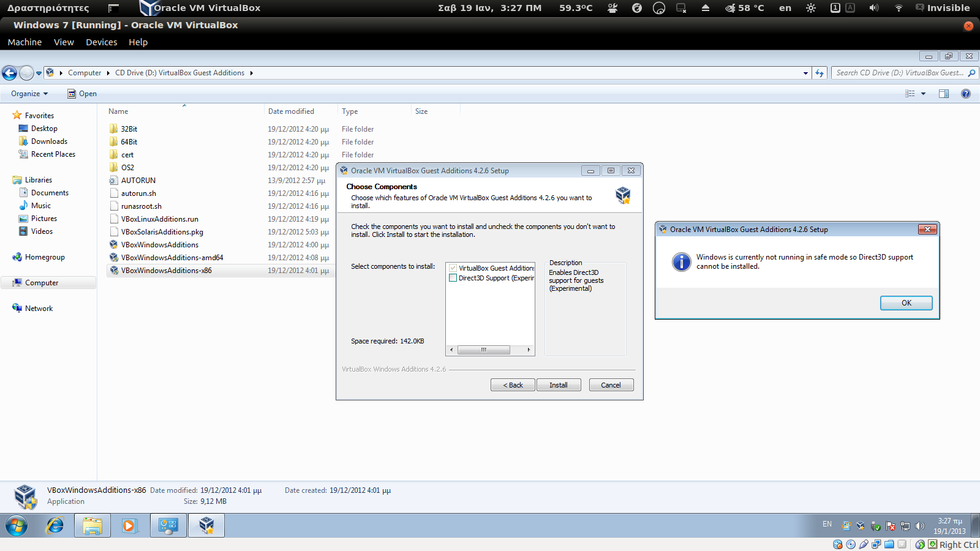Enable the Direct3D Support checkbox

point(453,278)
